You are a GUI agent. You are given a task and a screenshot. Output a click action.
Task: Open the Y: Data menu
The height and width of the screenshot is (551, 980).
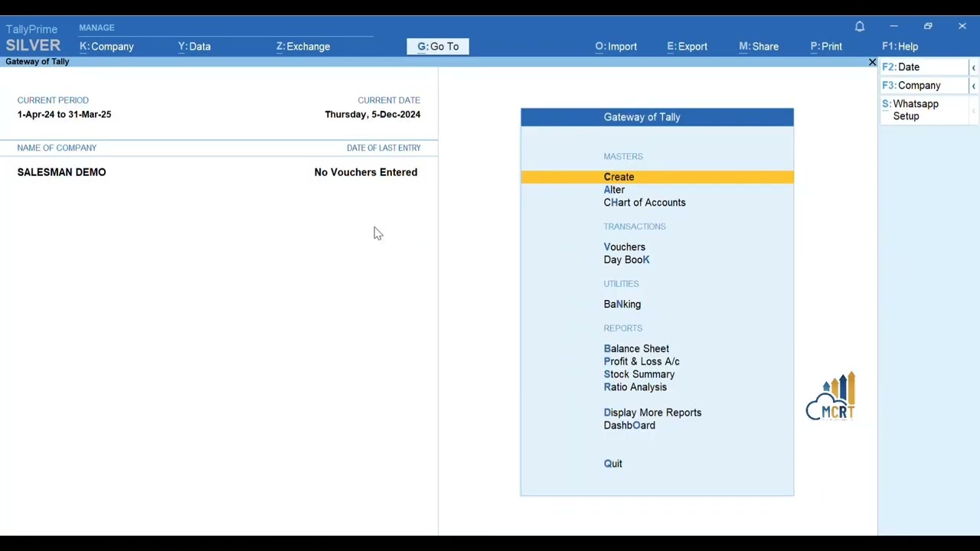coord(194,47)
